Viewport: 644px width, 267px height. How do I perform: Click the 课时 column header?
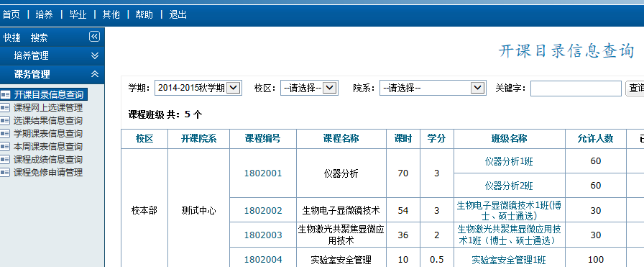[403, 139]
